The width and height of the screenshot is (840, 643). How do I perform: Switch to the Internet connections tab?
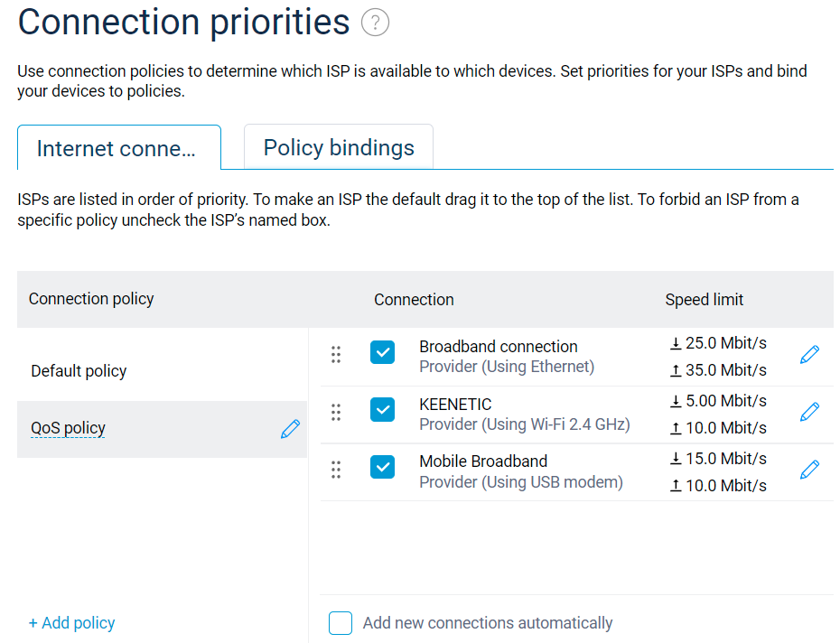[x=118, y=148]
